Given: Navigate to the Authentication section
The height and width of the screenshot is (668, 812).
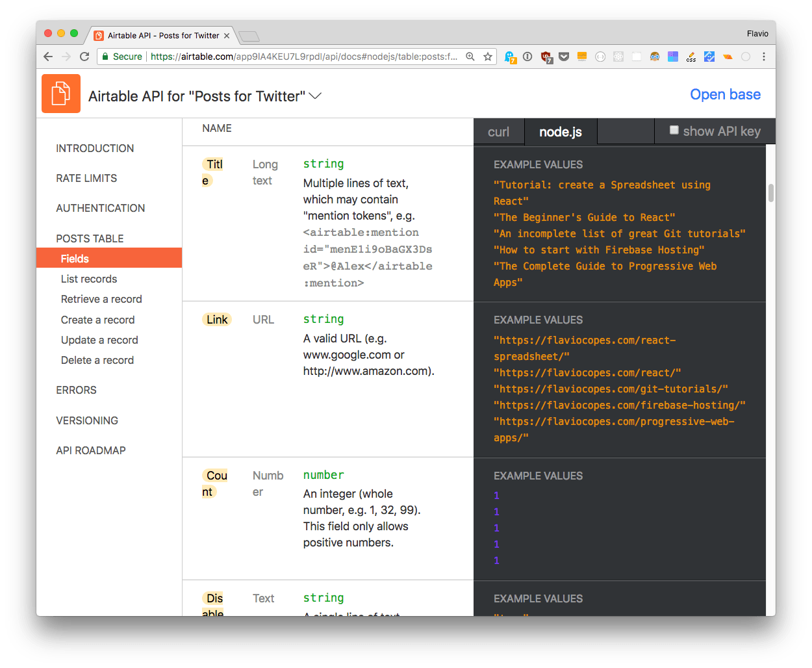Looking at the screenshot, I should click(x=100, y=208).
